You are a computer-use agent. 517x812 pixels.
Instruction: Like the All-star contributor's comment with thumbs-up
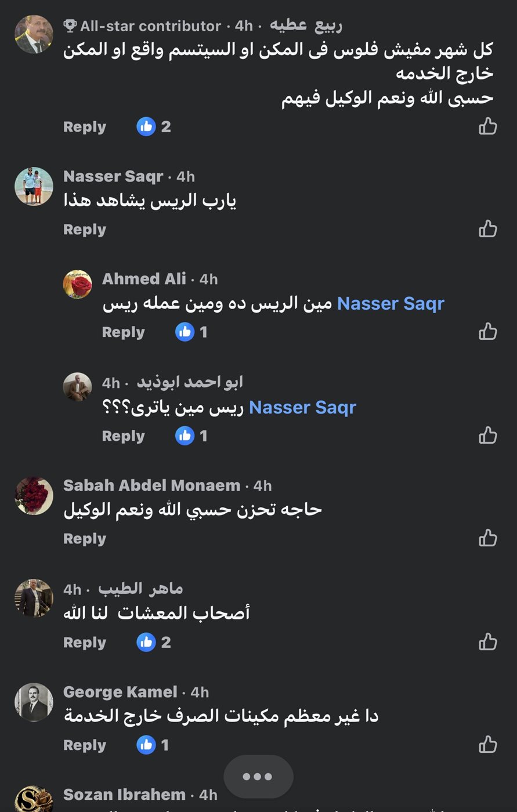487,126
